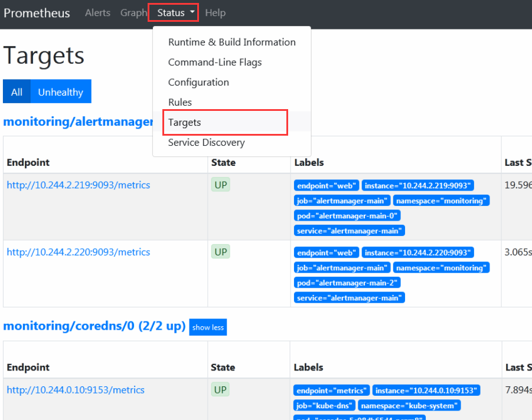Click pod="alertmanager-main-0" label
The height and width of the screenshot is (420, 532).
347,215
